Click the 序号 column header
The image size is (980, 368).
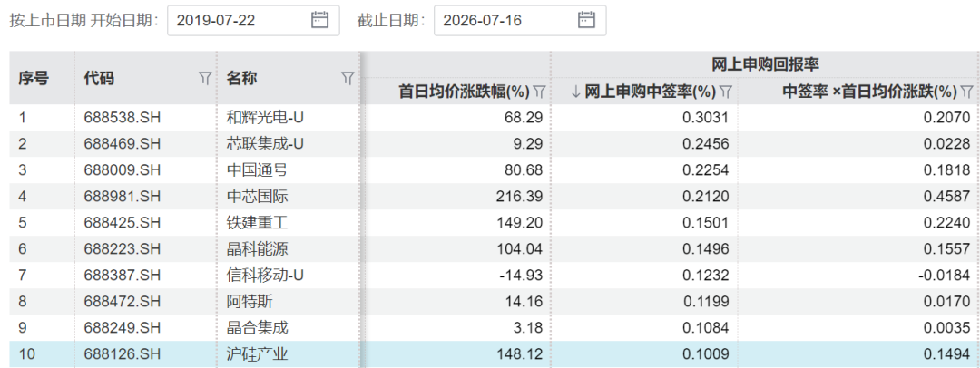[x=34, y=78]
